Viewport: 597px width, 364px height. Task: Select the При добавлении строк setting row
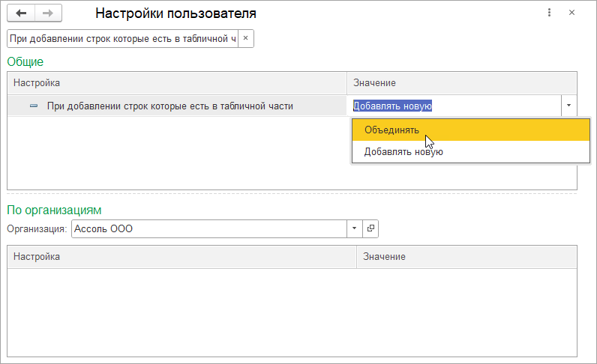click(x=169, y=106)
